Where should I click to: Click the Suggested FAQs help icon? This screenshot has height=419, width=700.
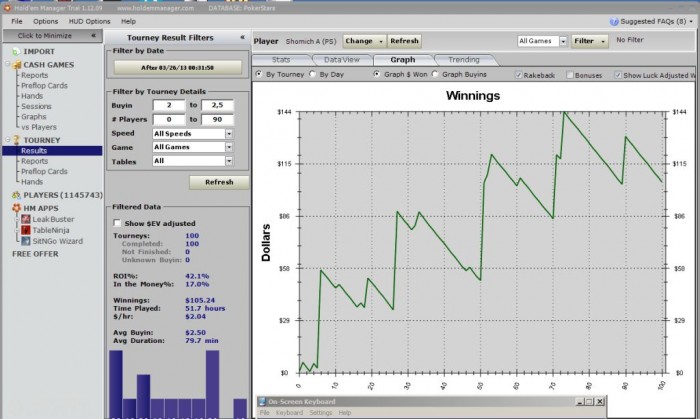pos(614,21)
